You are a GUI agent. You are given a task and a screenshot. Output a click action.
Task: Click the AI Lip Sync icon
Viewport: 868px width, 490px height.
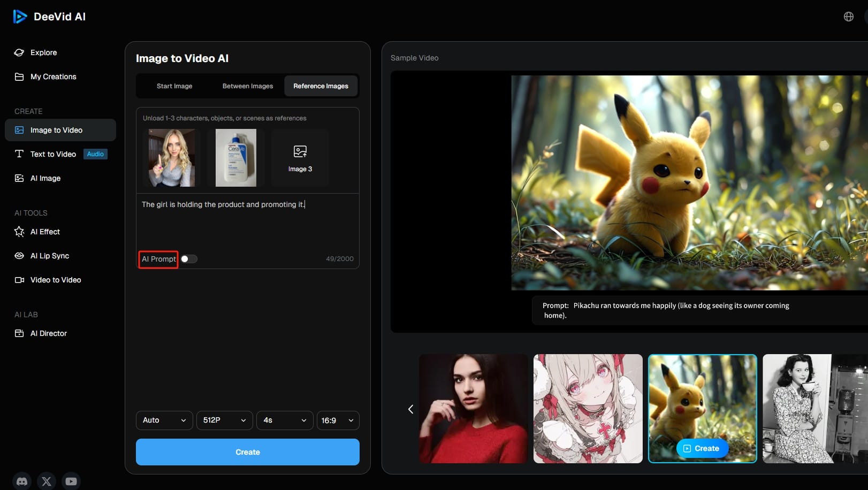pos(19,256)
